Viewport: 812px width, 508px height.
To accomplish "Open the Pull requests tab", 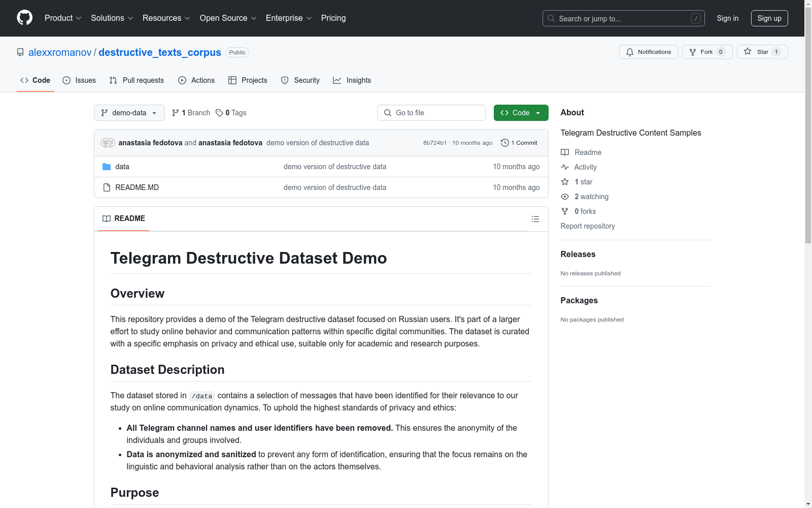I will click(137, 80).
